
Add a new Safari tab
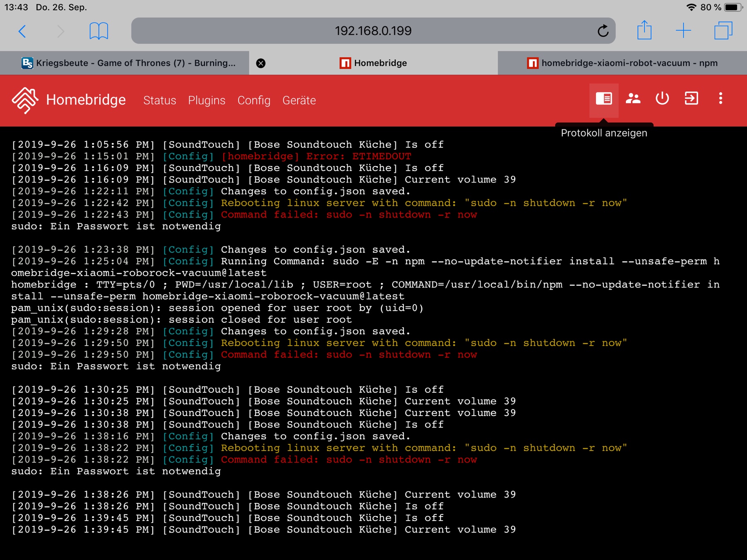pyautogui.click(x=683, y=31)
